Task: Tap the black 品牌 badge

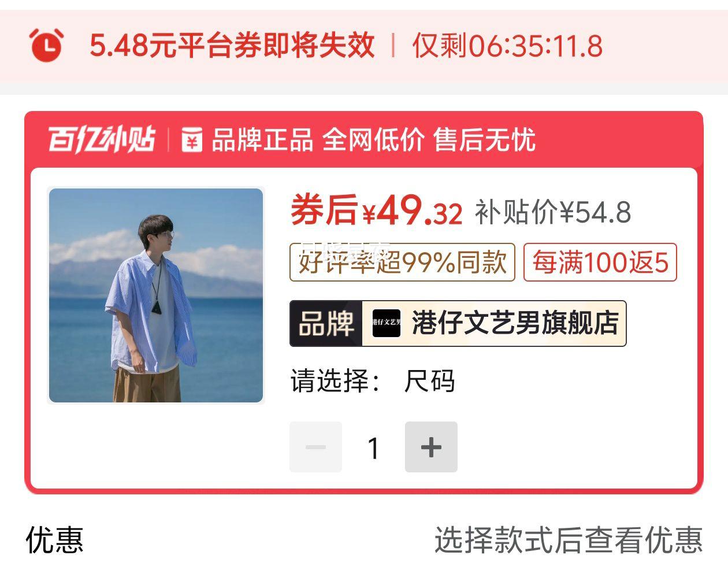Action: (x=326, y=323)
